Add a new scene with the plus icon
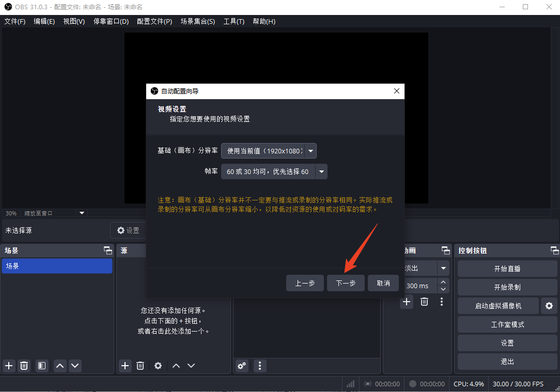 tap(8, 366)
